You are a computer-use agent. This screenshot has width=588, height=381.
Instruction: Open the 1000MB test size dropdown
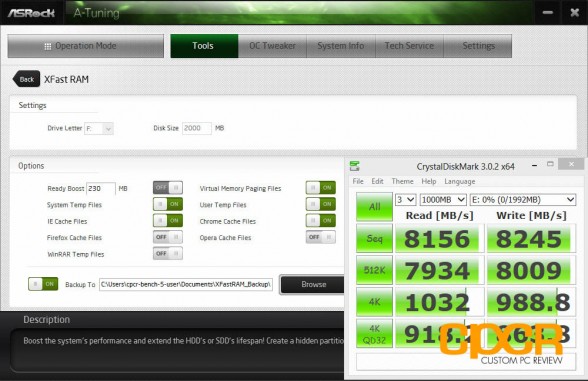[x=443, y=200]
